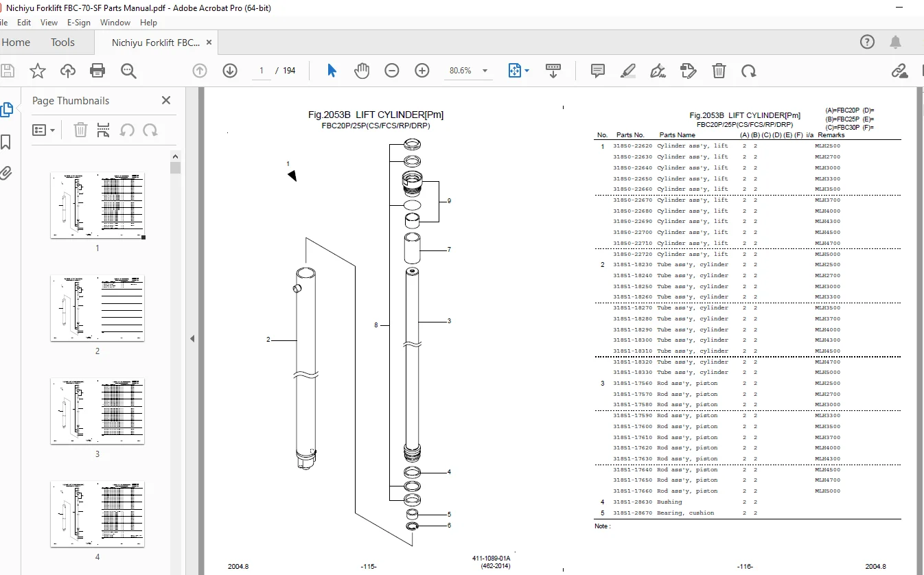This screenshot has width=924, height=575.
Task: Select the highlight text tool
Action: click(x=627, y=71)
